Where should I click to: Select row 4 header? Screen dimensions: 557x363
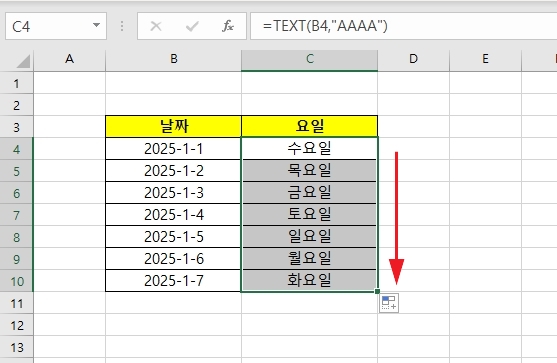(x=17, y=149)
